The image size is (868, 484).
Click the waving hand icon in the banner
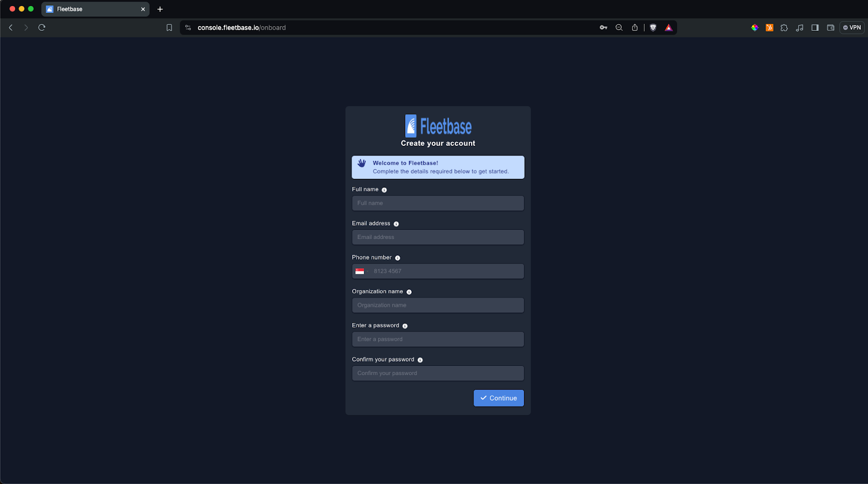coord(362,163)
